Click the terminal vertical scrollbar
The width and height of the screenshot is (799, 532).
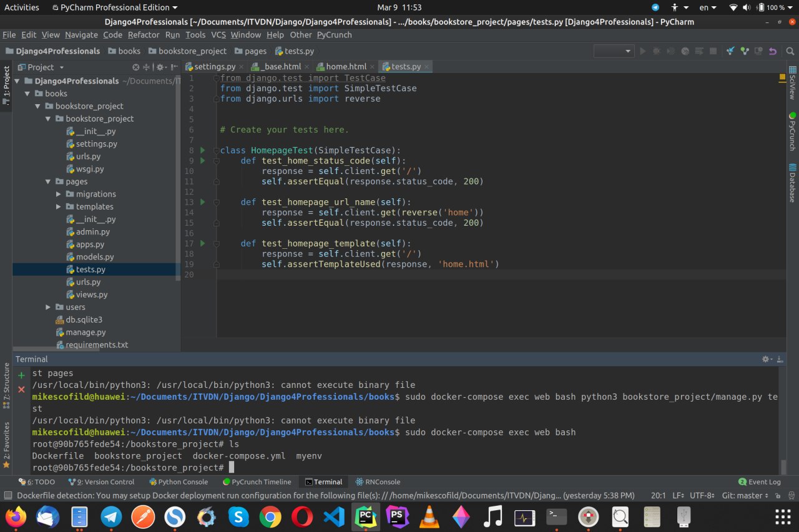pyautogui.click(x=783, y=467)
